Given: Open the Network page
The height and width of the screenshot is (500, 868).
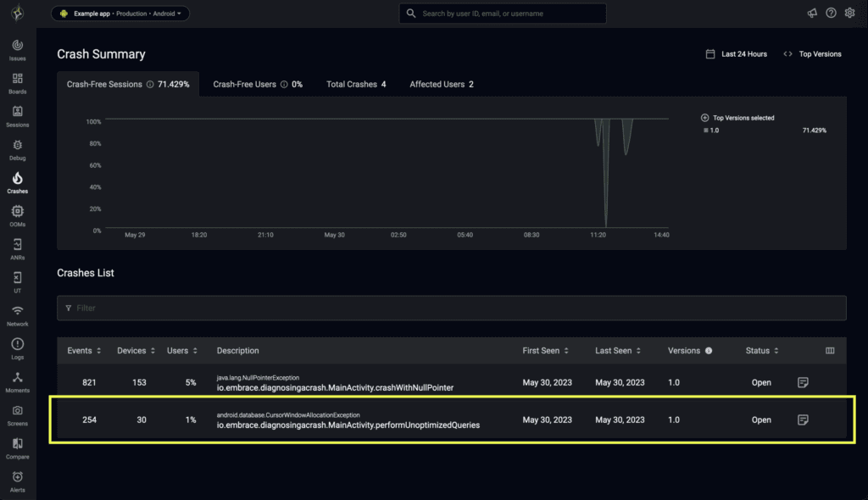Looking at the screenshot, I should pos(17,315).
